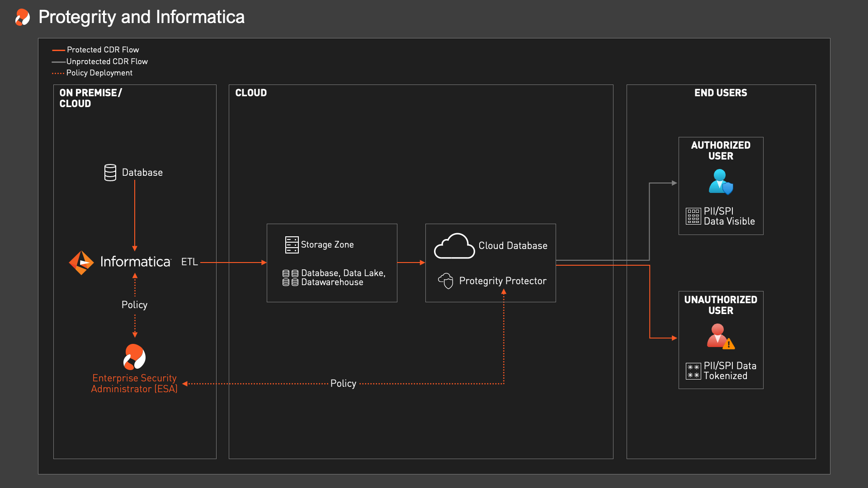
Task: Click the 'Informatica' wordmark text
Action: click(x=136, y=262)
